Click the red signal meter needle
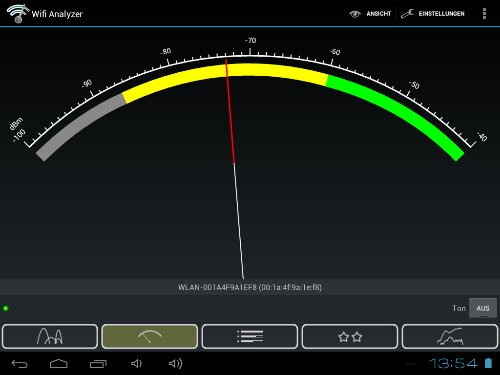Screen dimensions: 500x375 (230, 112)
